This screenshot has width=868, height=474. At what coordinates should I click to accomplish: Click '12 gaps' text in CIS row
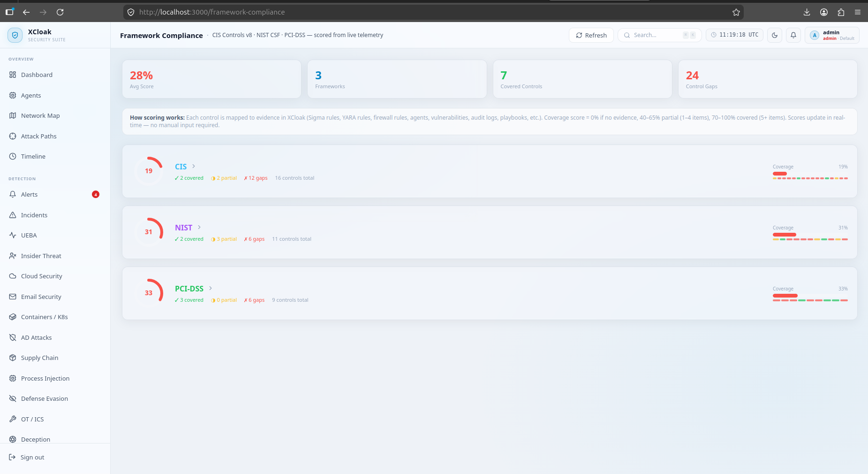(256, 178)
